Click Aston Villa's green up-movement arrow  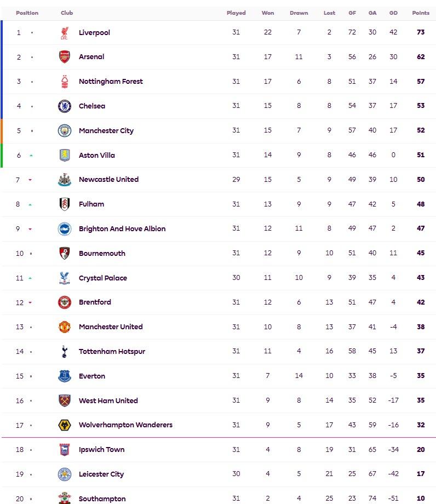point(31,156)
